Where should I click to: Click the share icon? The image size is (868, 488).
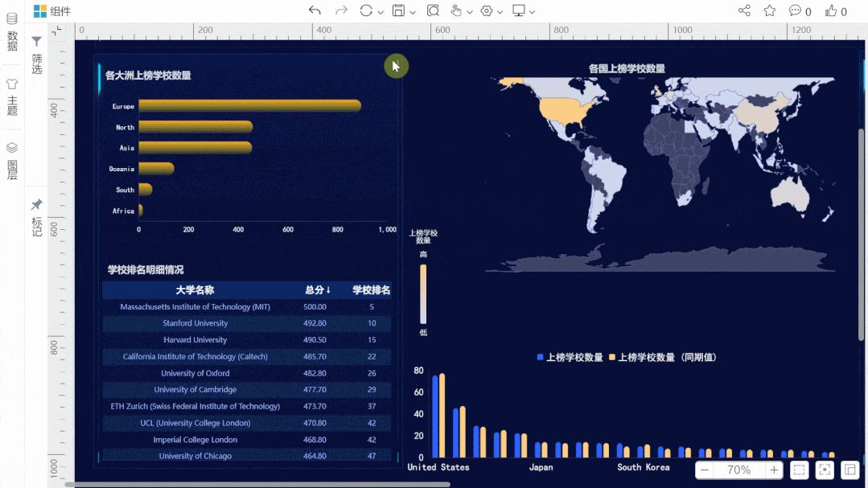point(745,10)
